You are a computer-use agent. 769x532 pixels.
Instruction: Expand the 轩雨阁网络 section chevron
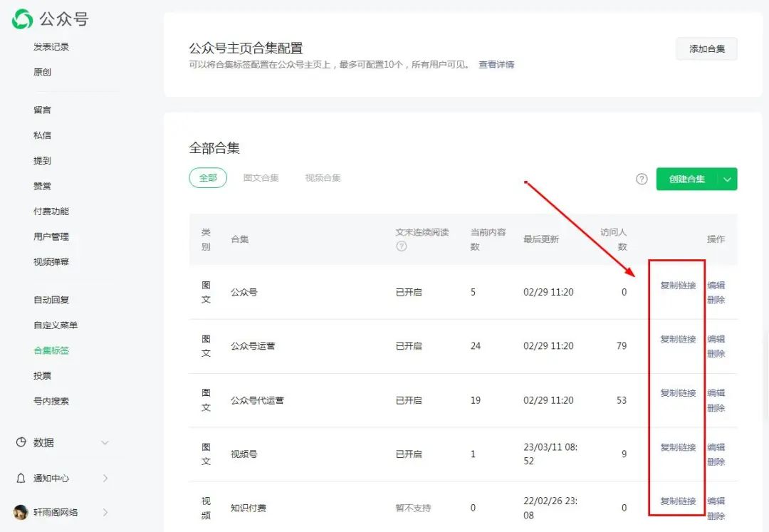(x=105, y=512)
